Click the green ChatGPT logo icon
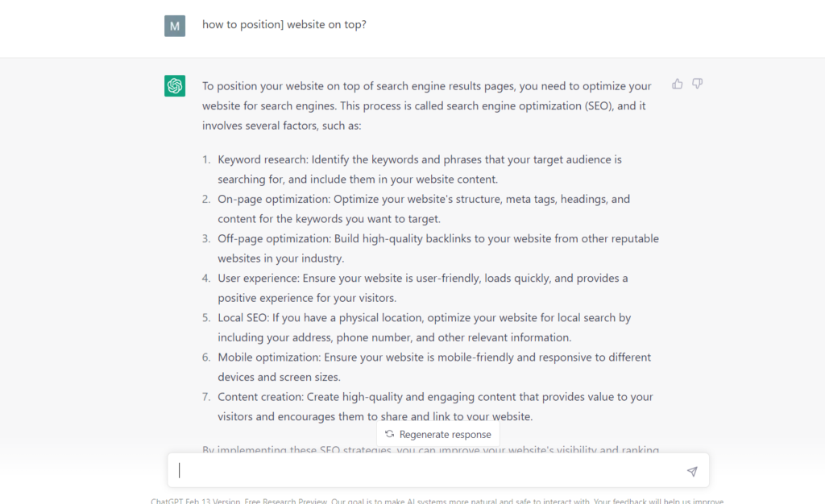The image size is (825, 504). pos(175,85)
